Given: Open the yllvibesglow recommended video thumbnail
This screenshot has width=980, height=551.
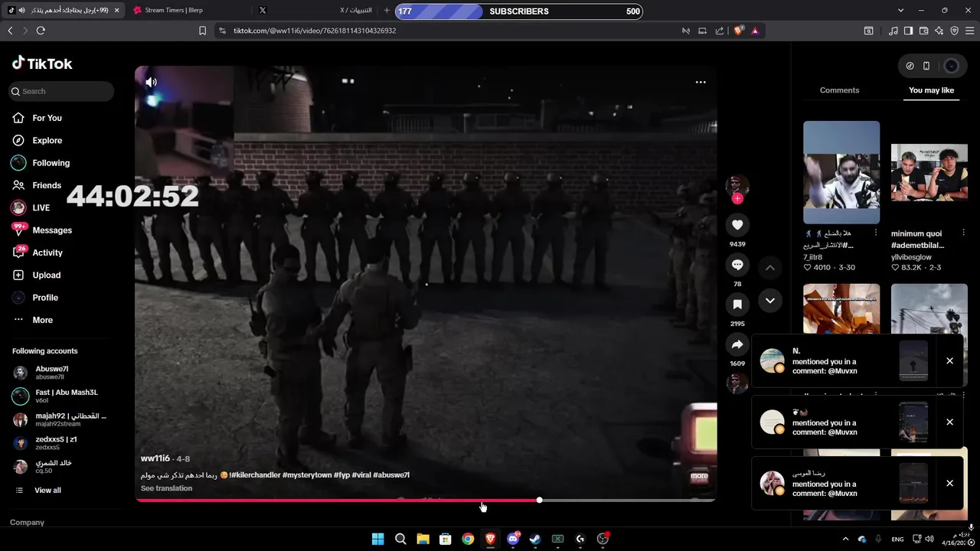Looking at the screenshot, I should [929, 172].
